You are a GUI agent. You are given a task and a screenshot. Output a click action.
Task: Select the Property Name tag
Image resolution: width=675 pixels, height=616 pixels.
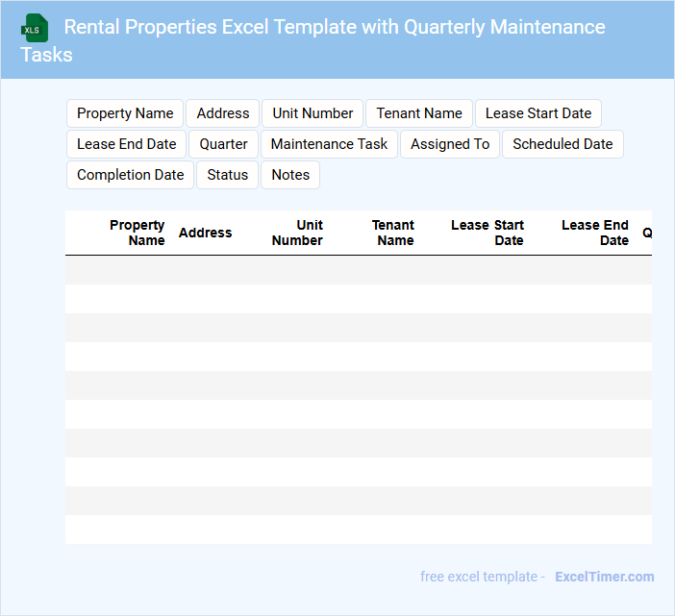[x=125, y=113]
